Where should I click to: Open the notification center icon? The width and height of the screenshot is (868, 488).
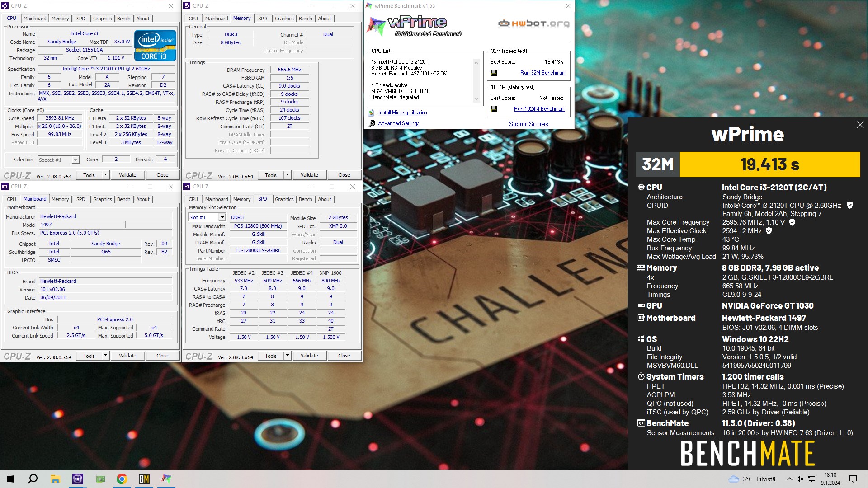pyautogui.click(x=853, y=479)
